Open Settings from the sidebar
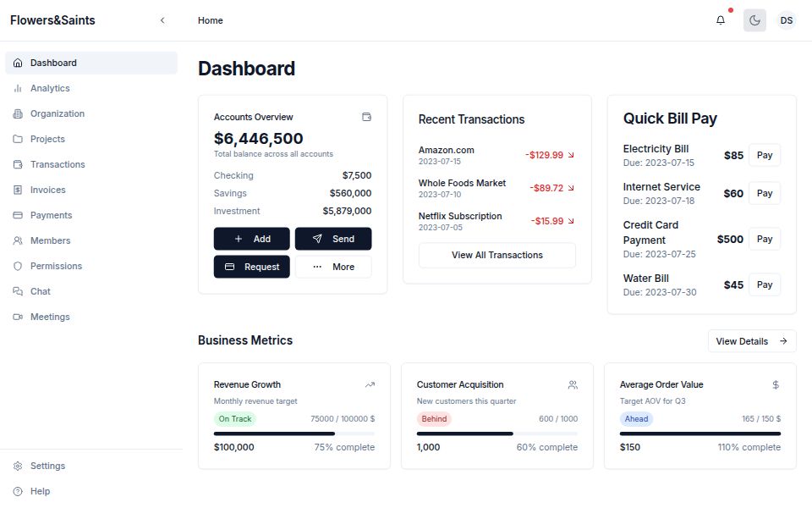This screenshot has height=508, width=812. pyautogui.click(x=48, y=466)
